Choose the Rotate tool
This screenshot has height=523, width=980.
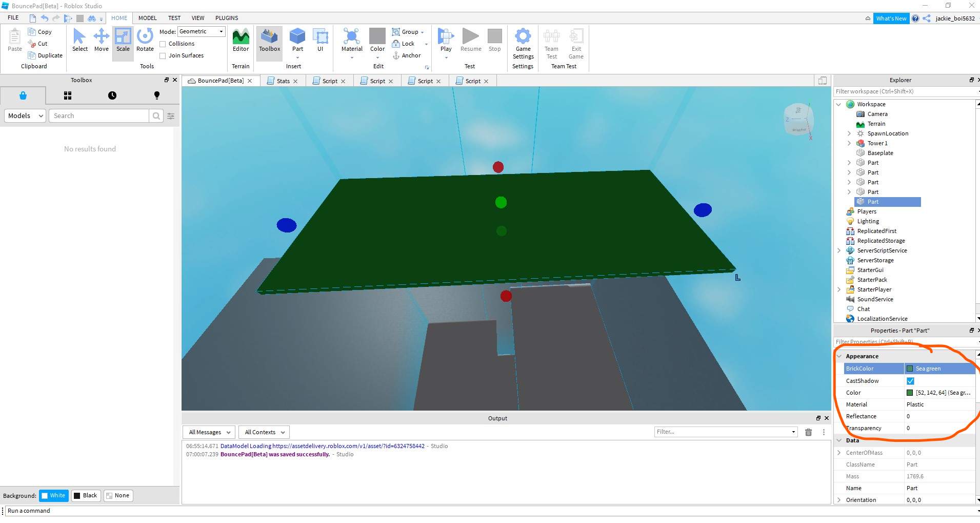tap(145, 40)
